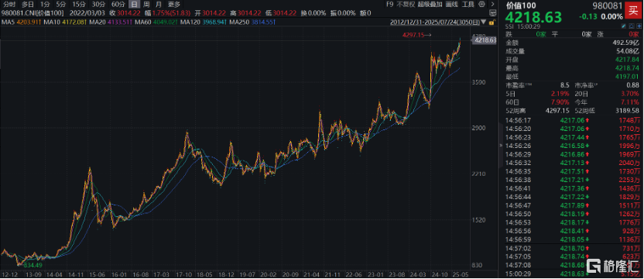Open the 工具 tools dropdown
The image size is (644, 279).
(x=468, y=4)
